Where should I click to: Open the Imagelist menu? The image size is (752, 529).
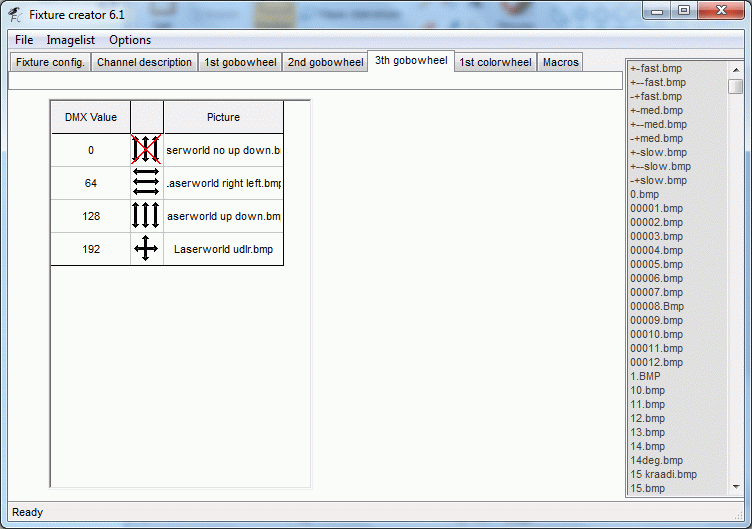click(x=70, y=40)
